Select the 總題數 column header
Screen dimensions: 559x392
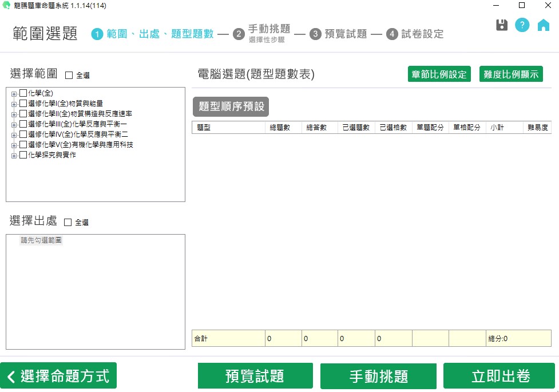click(x=283, y=128)
